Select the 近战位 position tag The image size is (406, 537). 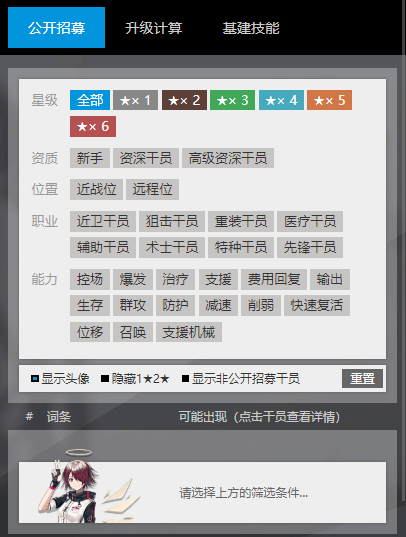coord(96,189)
